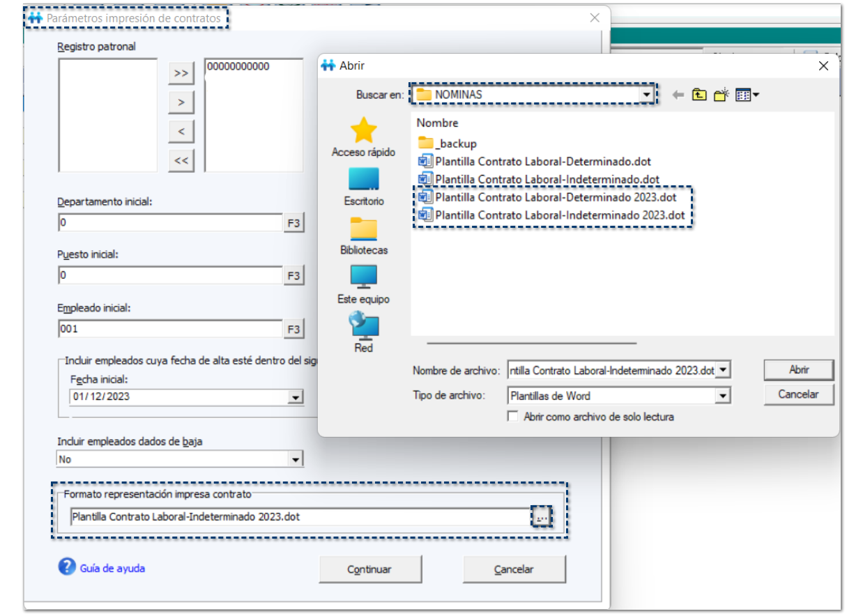Select Escritorio in places sidebar

pos(363,186)
